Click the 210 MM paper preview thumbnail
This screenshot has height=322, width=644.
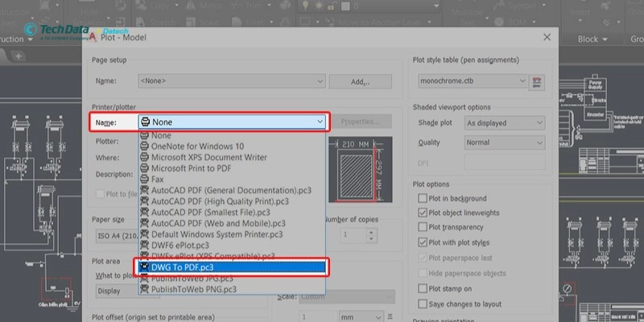(360, 170)
